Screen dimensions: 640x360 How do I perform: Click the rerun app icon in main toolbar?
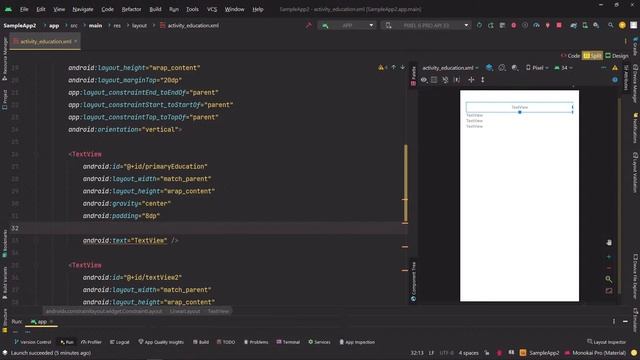pyautogui.click(x=479, y=25)
